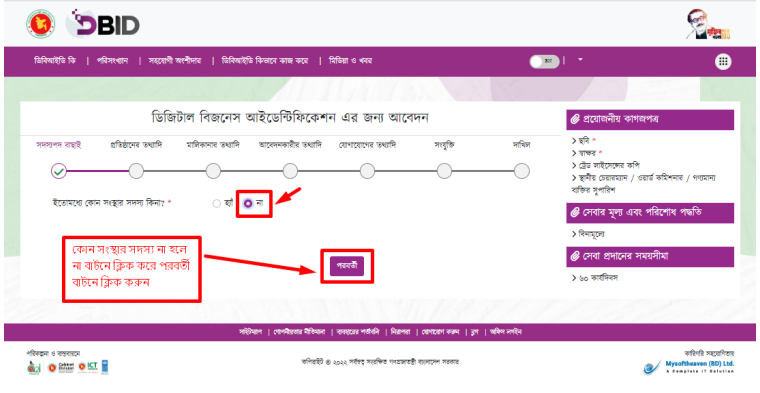Click the পরবর্তী button
The height and width of the screenshot is (393, 760).
pyautogui.click(x=347, y=266)
